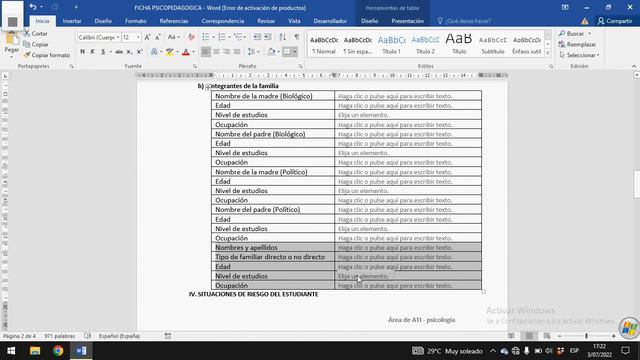This screenshot has height=360, width=640.
Task: Open change case Aa dropdown
Action: coord(173,37)
